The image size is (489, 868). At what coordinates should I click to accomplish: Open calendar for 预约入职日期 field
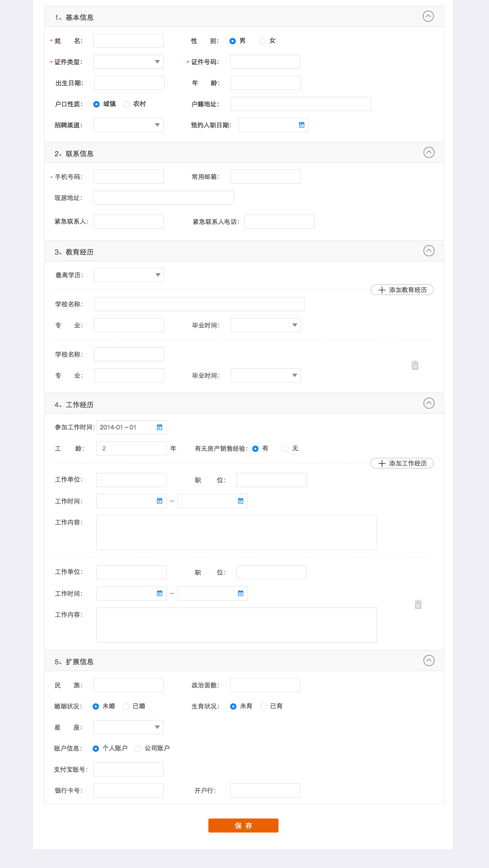click(x=301, y=125)
